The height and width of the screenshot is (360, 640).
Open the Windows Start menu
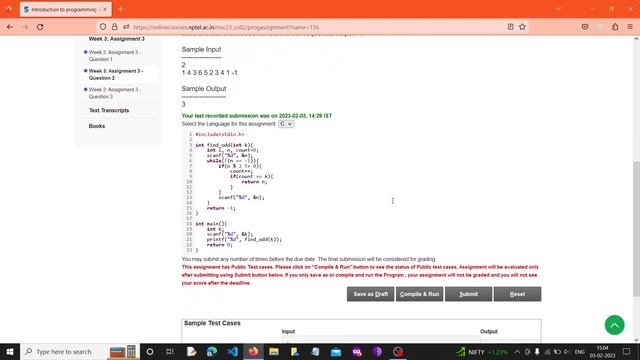(x=10, y=351)
